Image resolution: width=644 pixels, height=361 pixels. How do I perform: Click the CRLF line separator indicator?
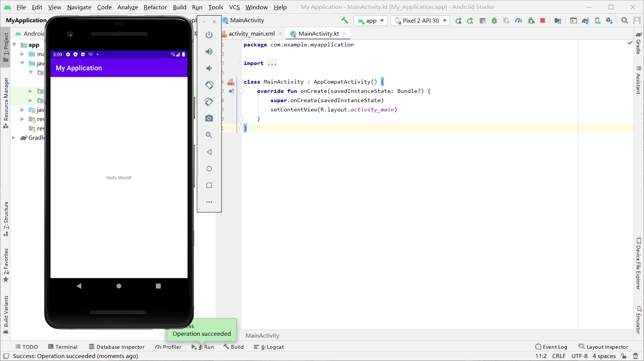(x=559, y=356)
